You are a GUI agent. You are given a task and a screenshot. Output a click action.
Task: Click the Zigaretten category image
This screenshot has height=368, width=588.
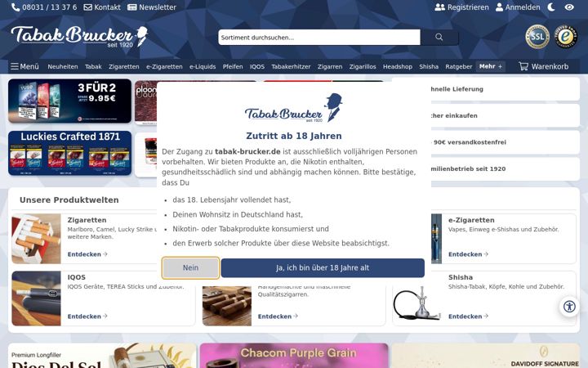[37, 239]
